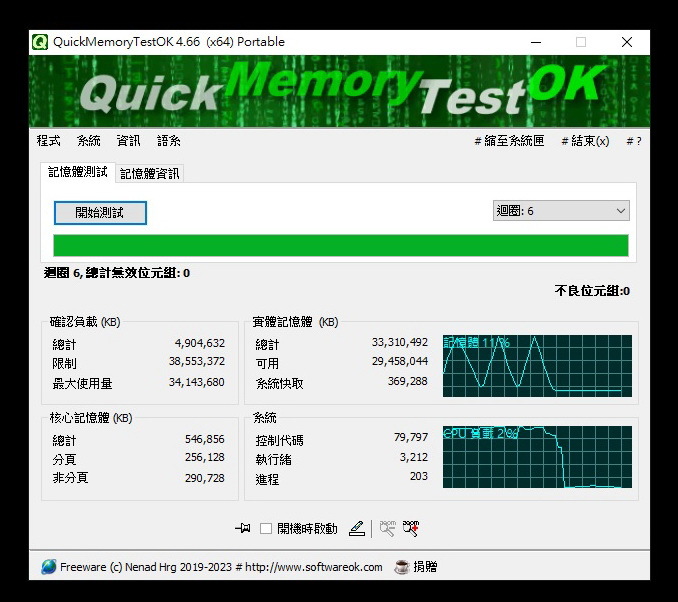Click 進程 value 203
The image size is (678, 602).
(419, 476)
